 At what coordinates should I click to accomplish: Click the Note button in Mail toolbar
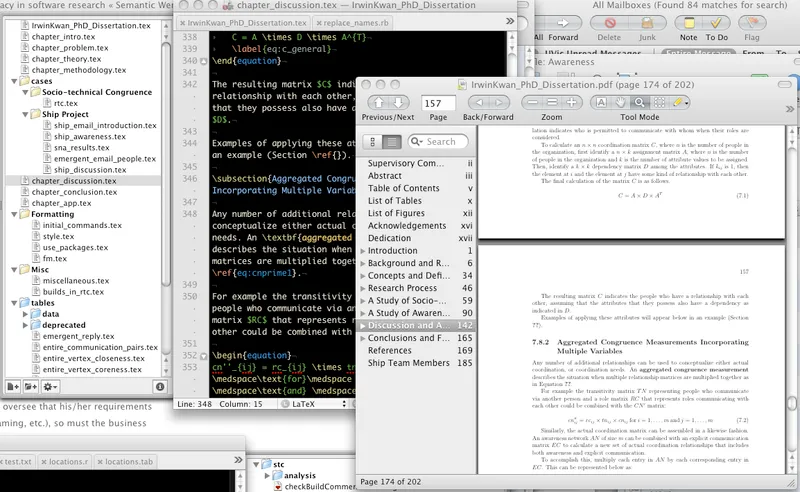coord(689,23)
